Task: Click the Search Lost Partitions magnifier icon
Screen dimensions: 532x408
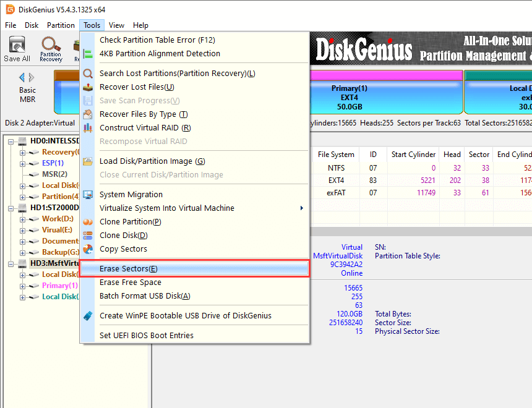Action: tap(88, 74)
